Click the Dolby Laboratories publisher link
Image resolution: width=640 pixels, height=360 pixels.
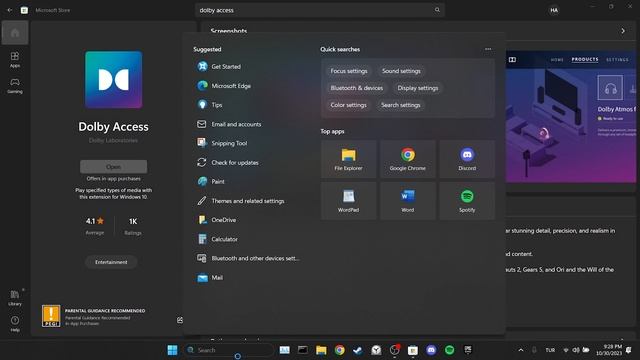click(x=113, y=140)
